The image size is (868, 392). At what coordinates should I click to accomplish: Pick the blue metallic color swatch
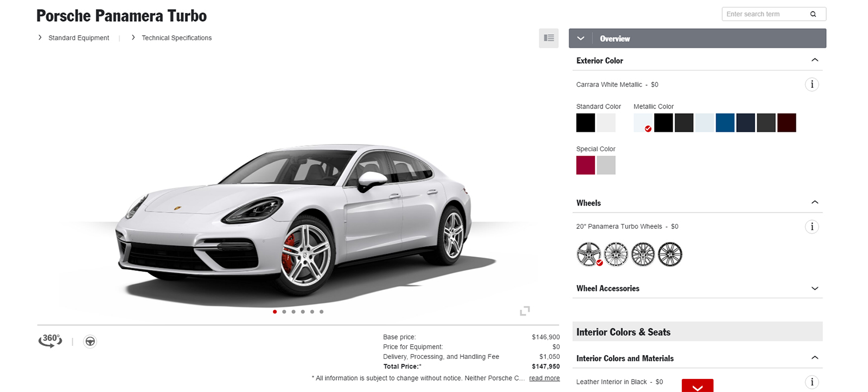pos(725,123)
